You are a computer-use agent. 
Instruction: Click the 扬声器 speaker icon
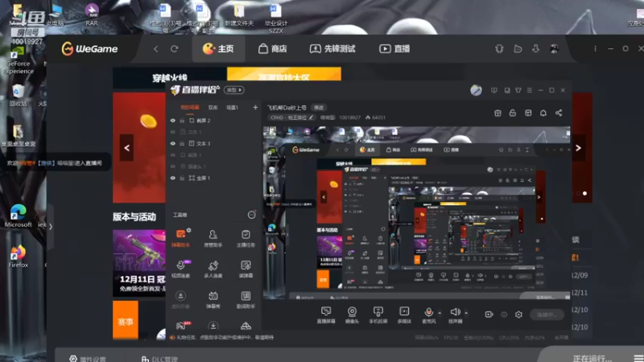[x=455, y=312]
